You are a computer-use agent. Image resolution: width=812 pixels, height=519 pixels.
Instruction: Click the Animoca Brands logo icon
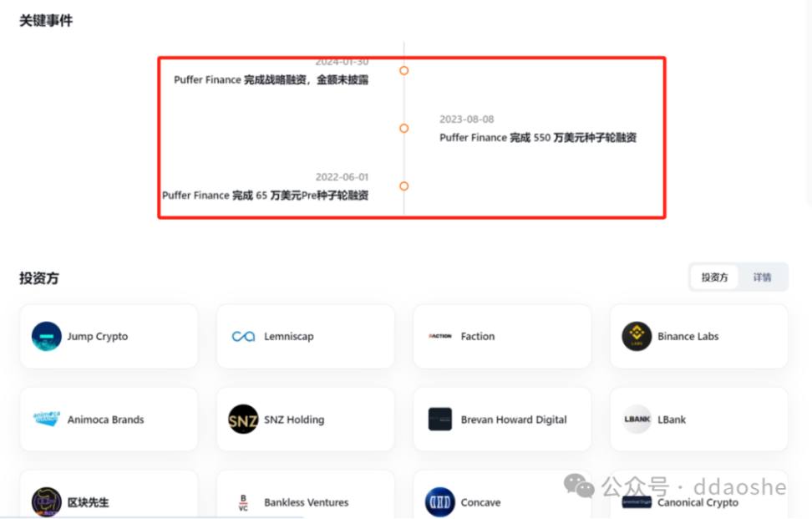pos(47,419)
